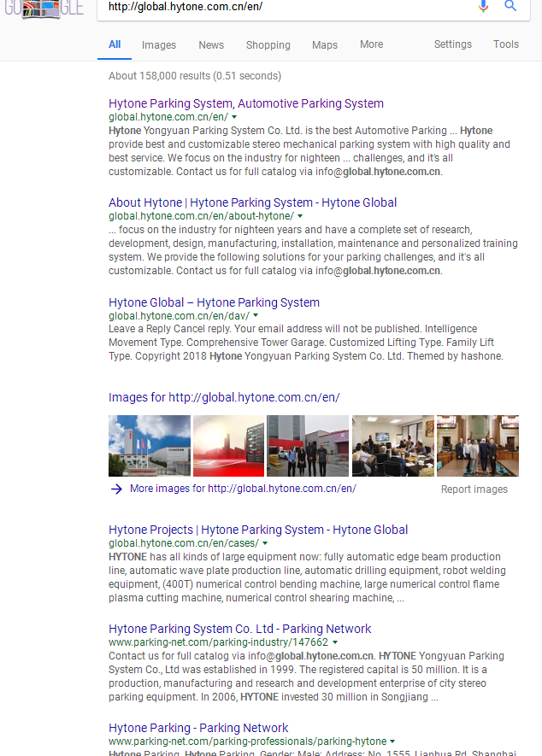Viewport: 542px width, 756px height.
Task: Open the thumbnail of group in ornate hall
Action: [478, 446]
